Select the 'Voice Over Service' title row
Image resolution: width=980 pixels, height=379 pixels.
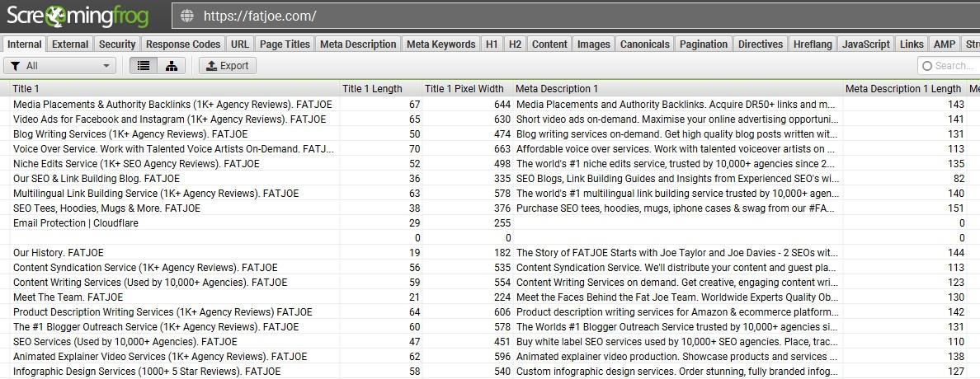(x=173, y=148)
